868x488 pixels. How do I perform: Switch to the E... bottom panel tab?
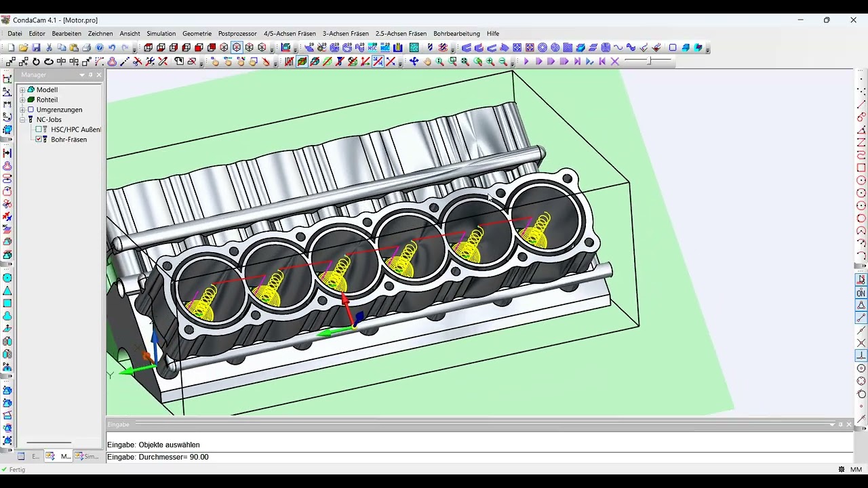[x=30, y=456]
